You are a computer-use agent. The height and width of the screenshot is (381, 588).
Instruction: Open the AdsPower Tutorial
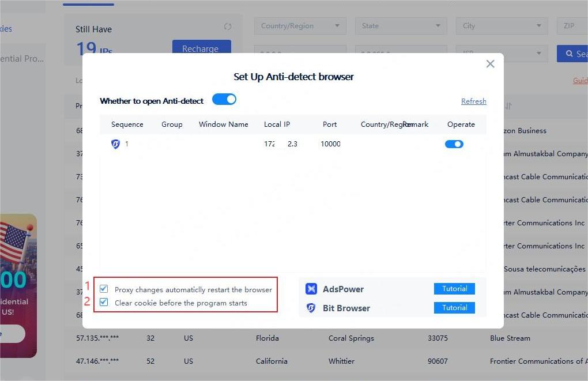coord(454,289)
